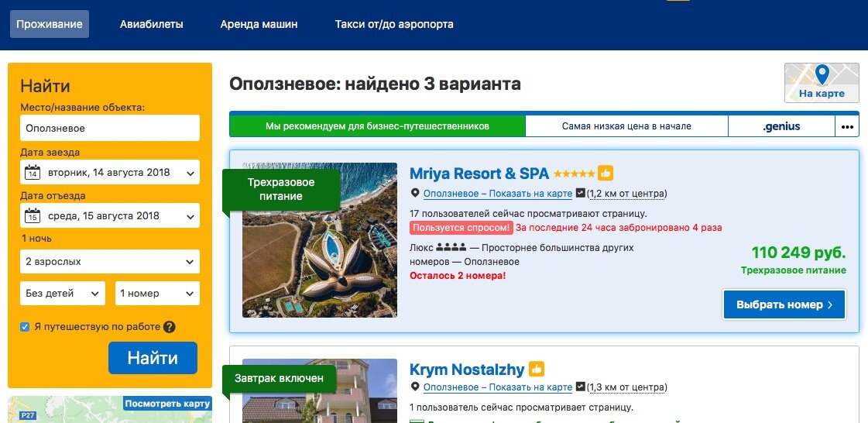
Task: Show Krym Nostalzhy Оползневое on map link
Action: pos(498,387)
